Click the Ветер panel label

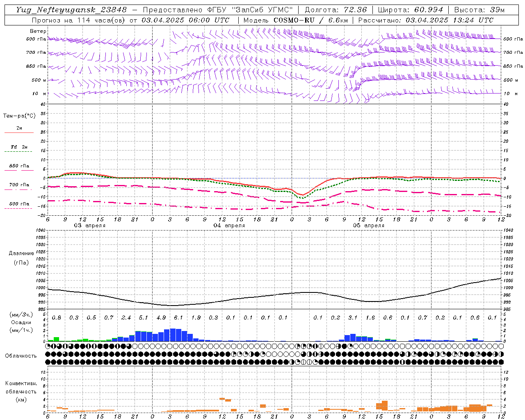[38, 31]
